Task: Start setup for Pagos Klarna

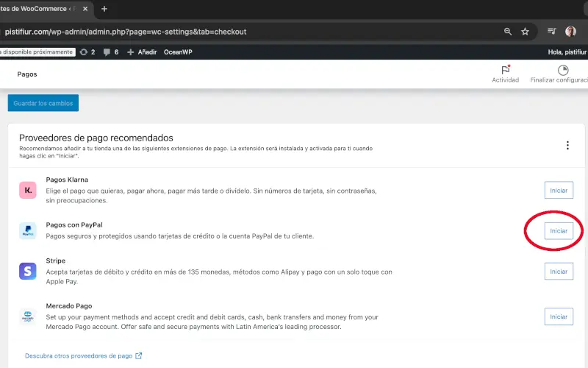Action: (x=559, y=191)
